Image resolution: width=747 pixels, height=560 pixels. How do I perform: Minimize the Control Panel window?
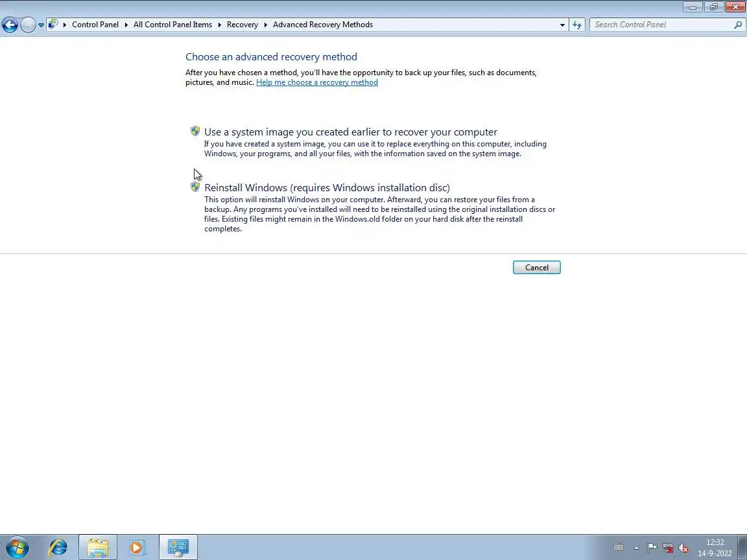tap(693, 6)
